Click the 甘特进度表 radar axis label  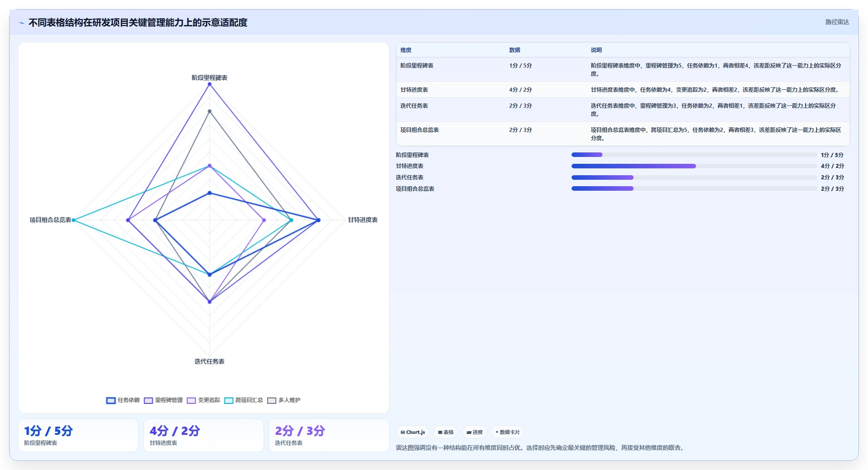pyautogui.click(x=363, y=220)
